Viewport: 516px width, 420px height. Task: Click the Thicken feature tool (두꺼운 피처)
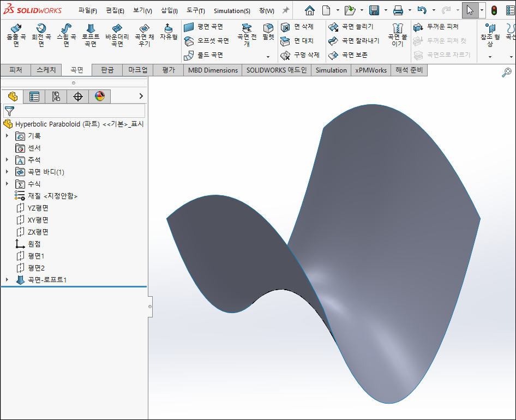[x=436, y=27]
